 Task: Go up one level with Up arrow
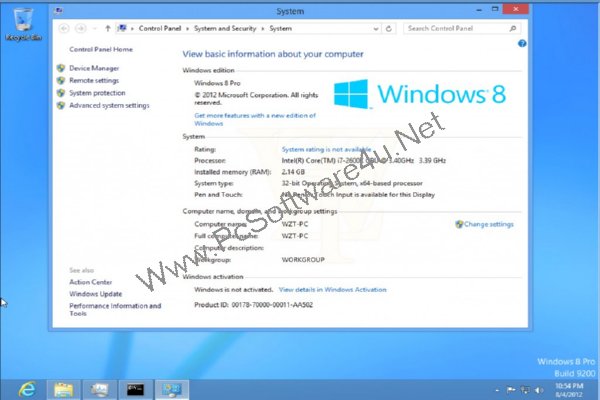coord(108,28)
